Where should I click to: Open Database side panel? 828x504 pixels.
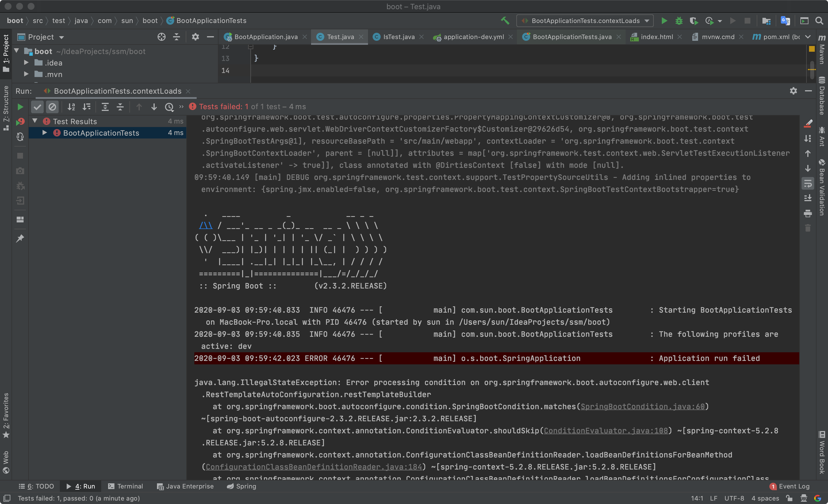(x=822, y=96)
